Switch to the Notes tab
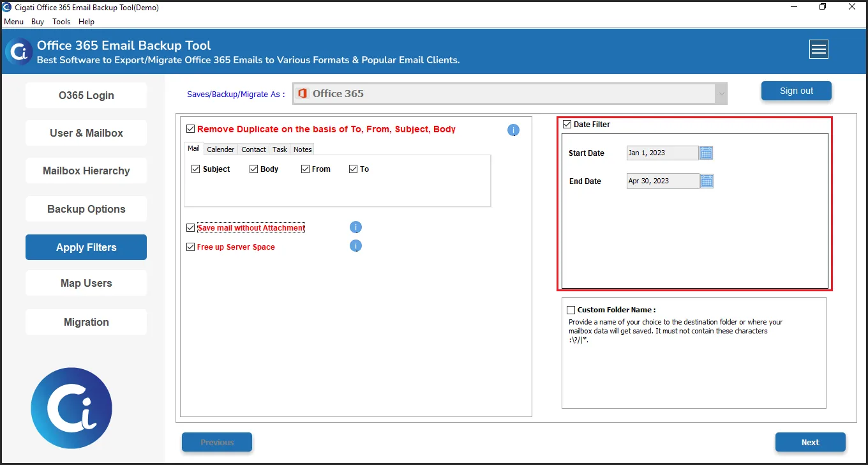 click(x=303, y=149)
